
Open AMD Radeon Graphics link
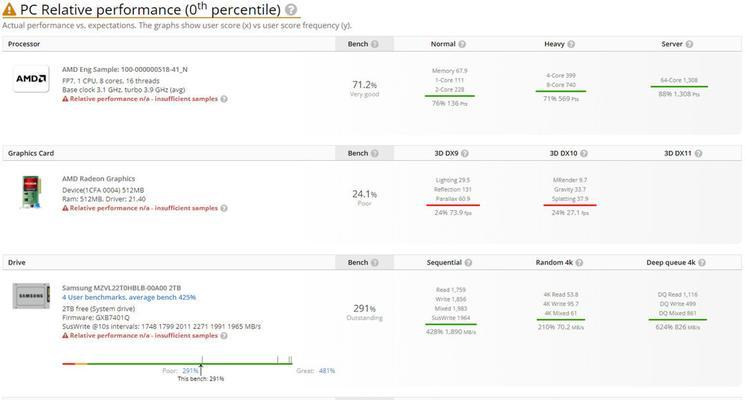(98, 179)
